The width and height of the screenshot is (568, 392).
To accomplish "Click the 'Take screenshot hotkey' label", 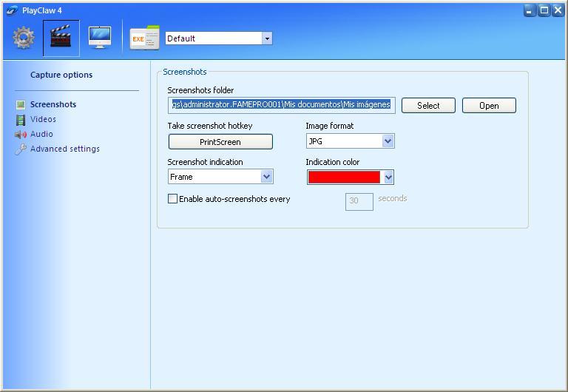I will 210,126.
